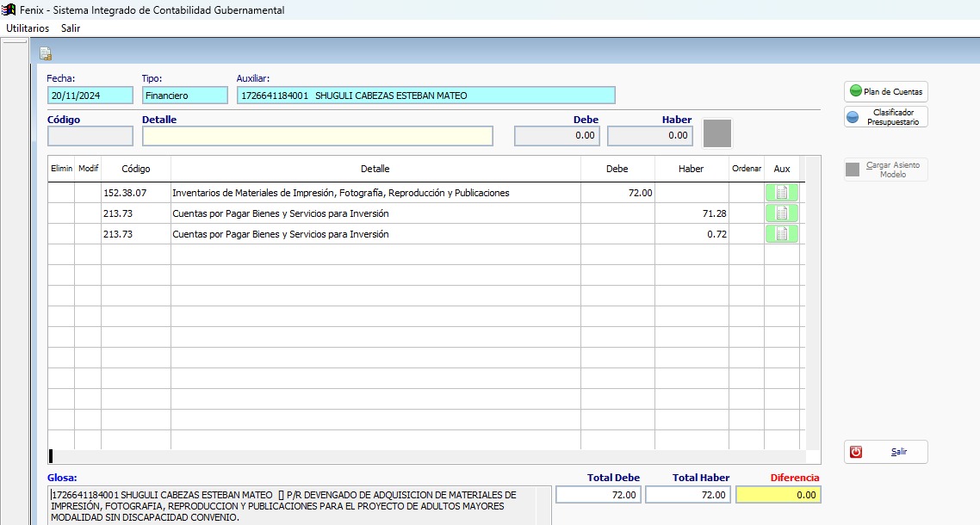This screenshot has width=980, height=525.
Task: Open the Utilitarios menu
Action: click(28, 28)
